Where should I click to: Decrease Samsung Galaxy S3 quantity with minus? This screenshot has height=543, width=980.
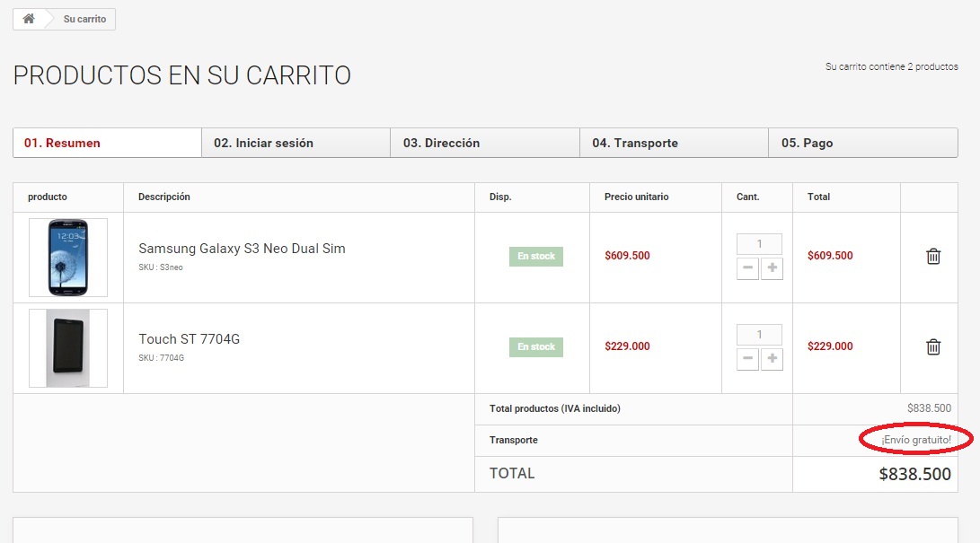747,268
